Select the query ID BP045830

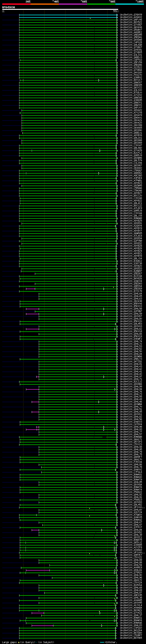8,7
